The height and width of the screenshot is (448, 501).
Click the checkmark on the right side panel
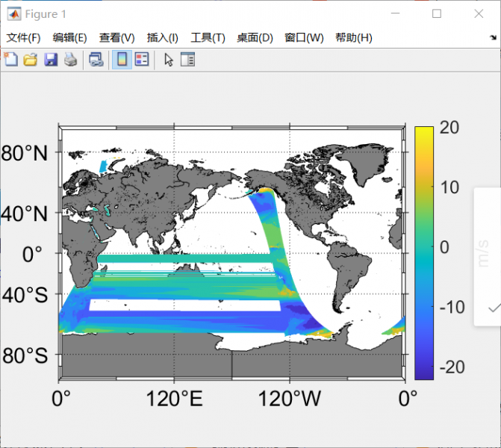pos(493,307)
